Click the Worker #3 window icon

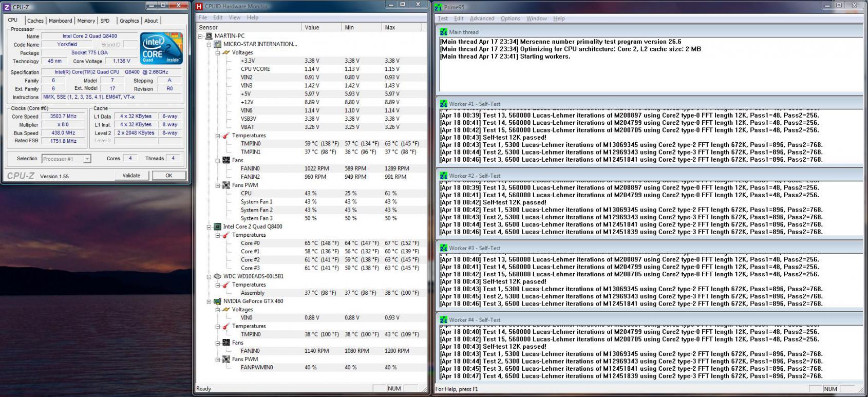(444, 248)
